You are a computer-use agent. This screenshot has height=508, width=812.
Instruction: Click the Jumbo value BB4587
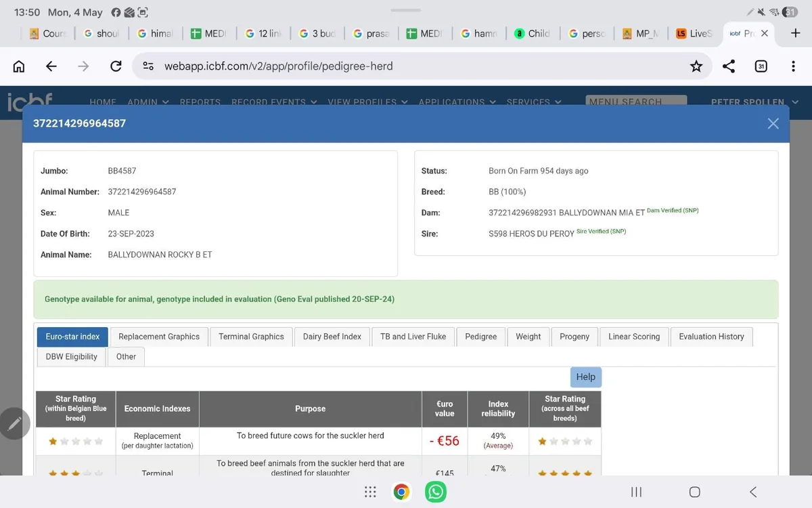coord(122,171)
